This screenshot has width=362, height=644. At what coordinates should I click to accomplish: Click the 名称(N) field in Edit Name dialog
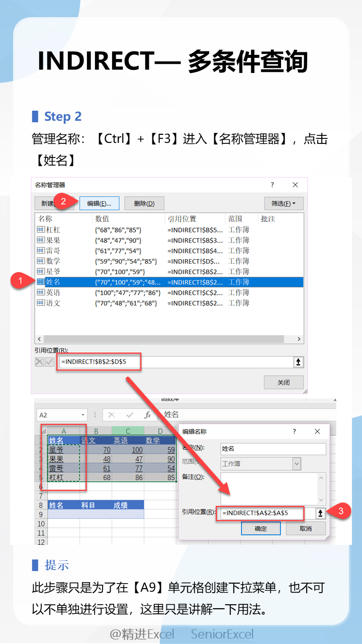pos(273,449)
